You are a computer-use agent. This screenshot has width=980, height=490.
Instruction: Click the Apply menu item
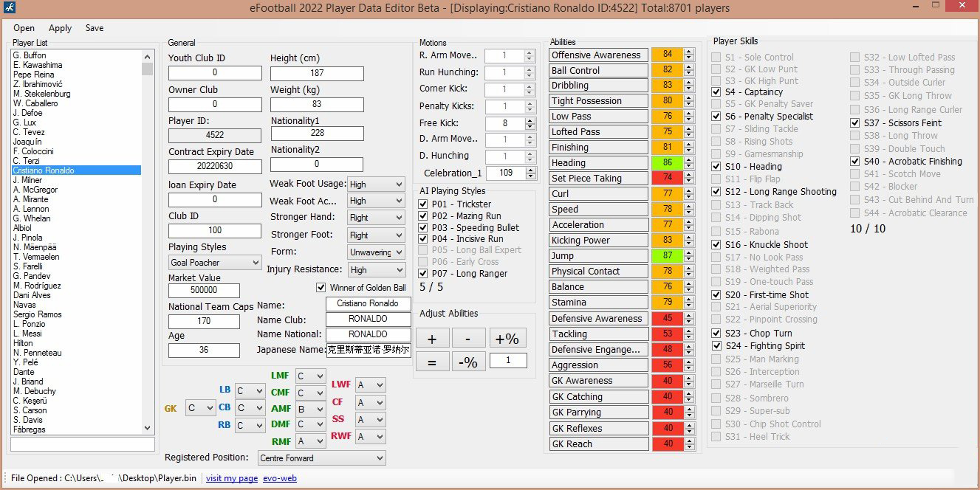[60, 28]
